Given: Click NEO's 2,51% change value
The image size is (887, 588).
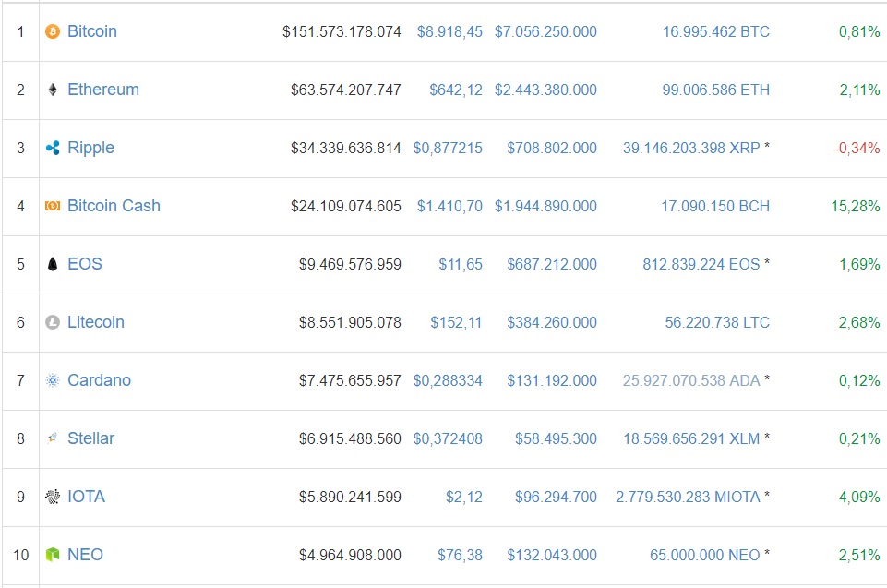Looking at the screenshot, I should (x=859, y=555).
